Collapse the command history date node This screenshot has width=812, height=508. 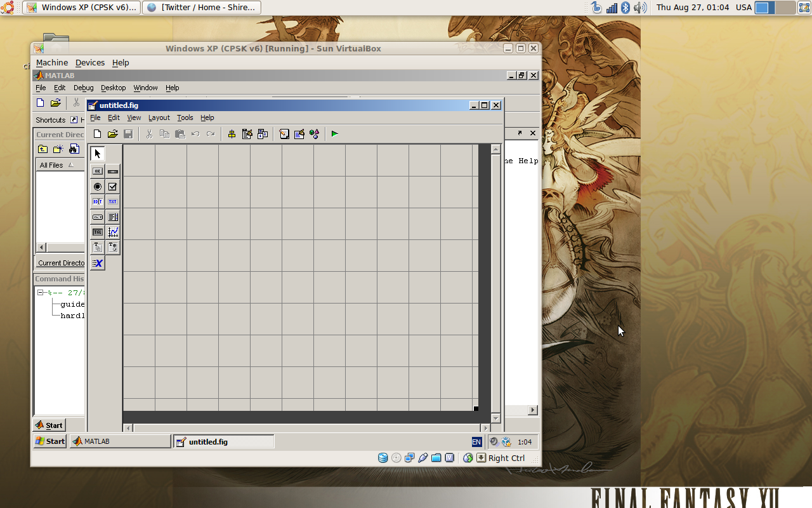[x=40, y=293]
